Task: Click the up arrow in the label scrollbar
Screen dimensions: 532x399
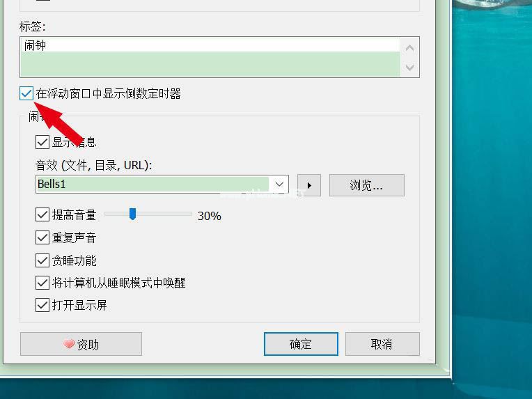Action: [x=409, y=48]
